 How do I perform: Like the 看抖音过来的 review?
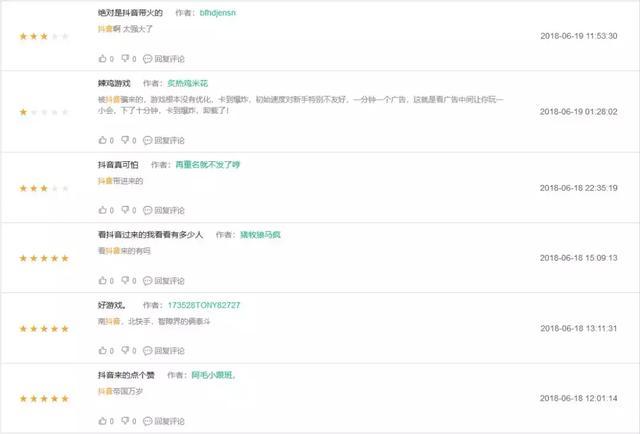(x=102, y=280)
